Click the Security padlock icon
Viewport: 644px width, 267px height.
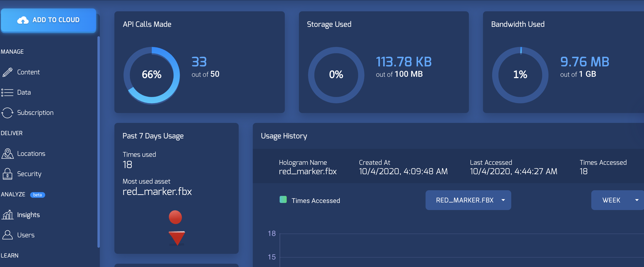pyautogui.click(x=8, y=174)
